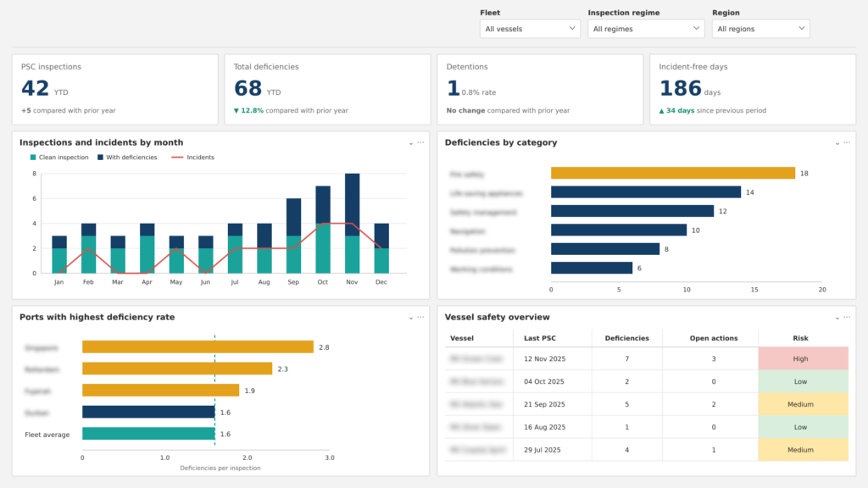Click the port bar with rate 2.3
The width and height of the screenshot is (868, 488).
coord(177,369)
